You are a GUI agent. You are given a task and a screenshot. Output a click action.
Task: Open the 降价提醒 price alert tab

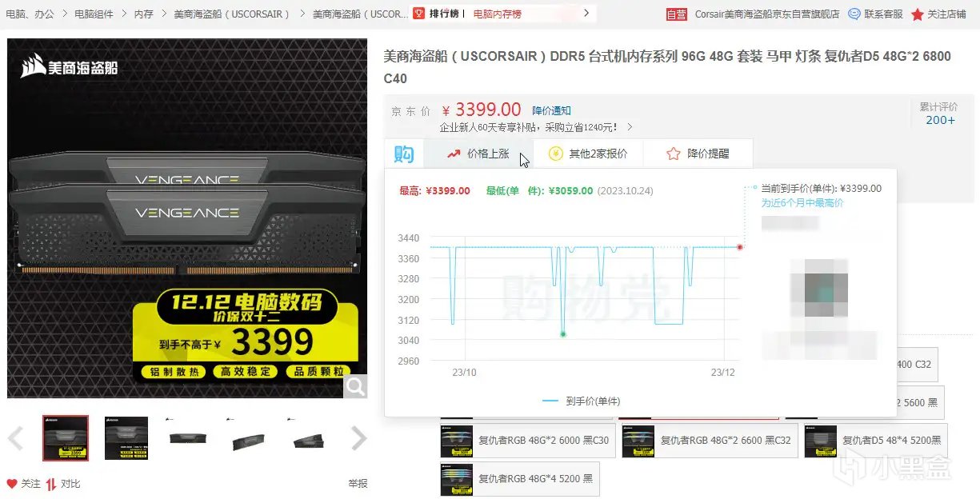[x=698, y=154]
